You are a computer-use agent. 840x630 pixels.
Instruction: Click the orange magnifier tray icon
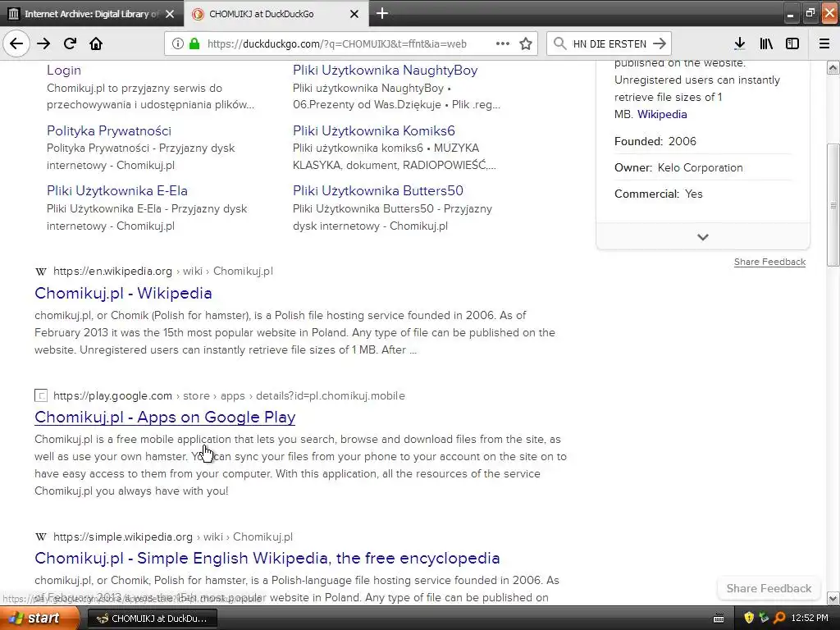click(779, 619)
